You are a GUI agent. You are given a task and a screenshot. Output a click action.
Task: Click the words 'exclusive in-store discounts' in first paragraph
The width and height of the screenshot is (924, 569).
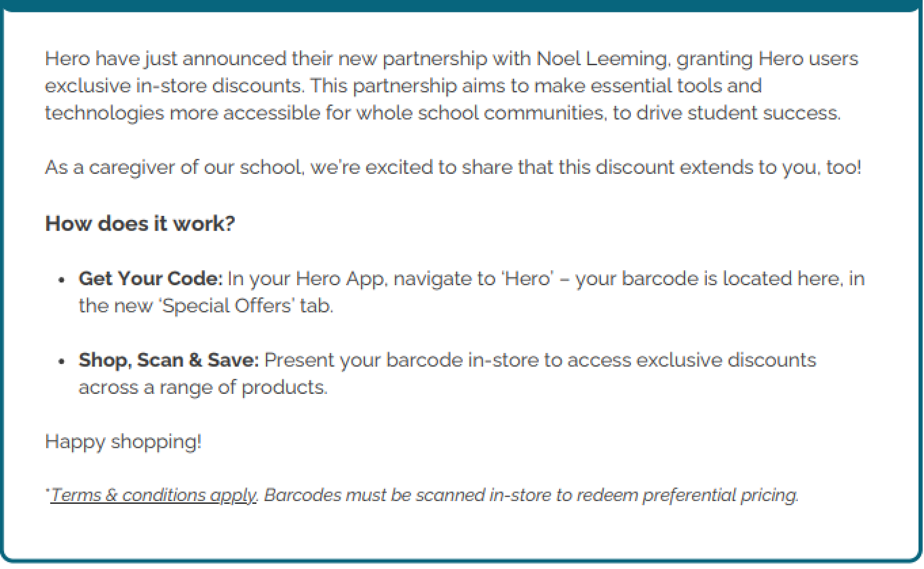click(x=173, y=86)
